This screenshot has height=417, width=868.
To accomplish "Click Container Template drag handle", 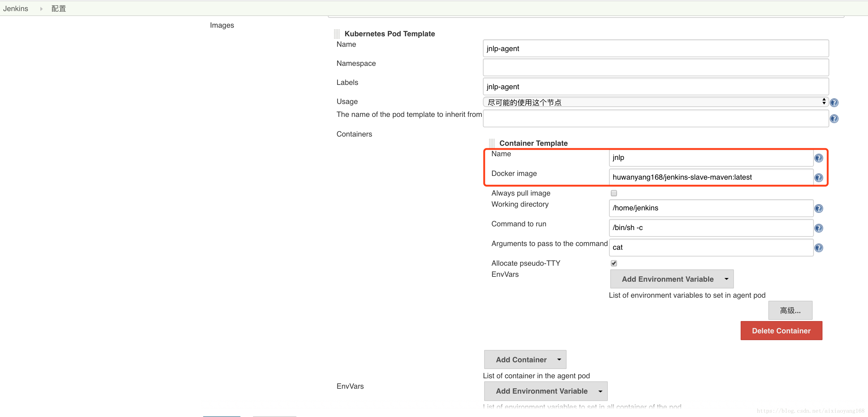I will [x=492, y=143].
